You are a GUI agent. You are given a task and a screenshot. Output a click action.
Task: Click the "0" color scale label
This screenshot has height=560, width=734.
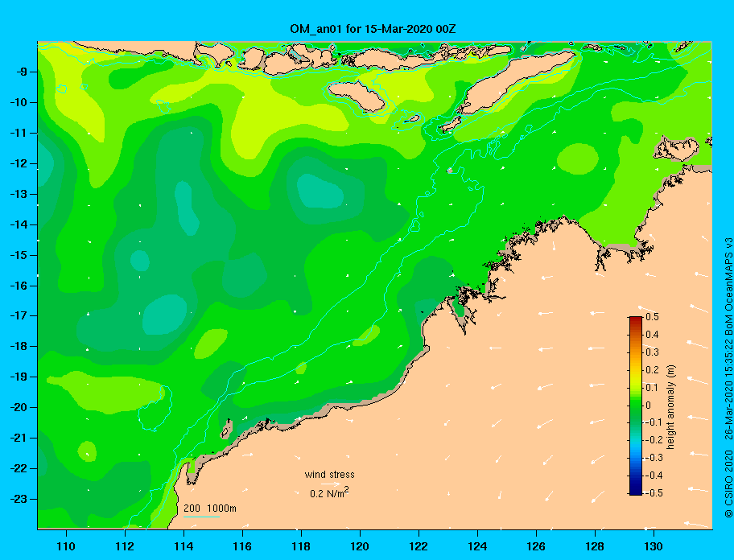649,406
